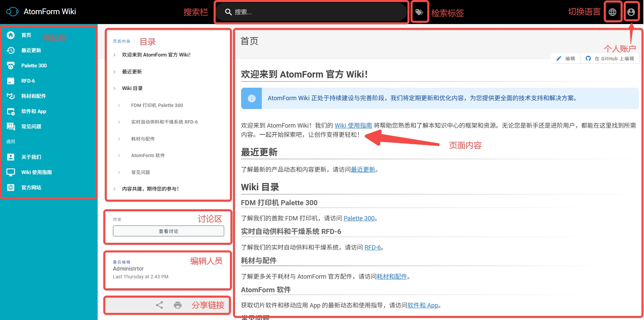Expand the 常见问题 chevron in the table of contents
This screenshot has height=320, width=644.
pos(119,172)
